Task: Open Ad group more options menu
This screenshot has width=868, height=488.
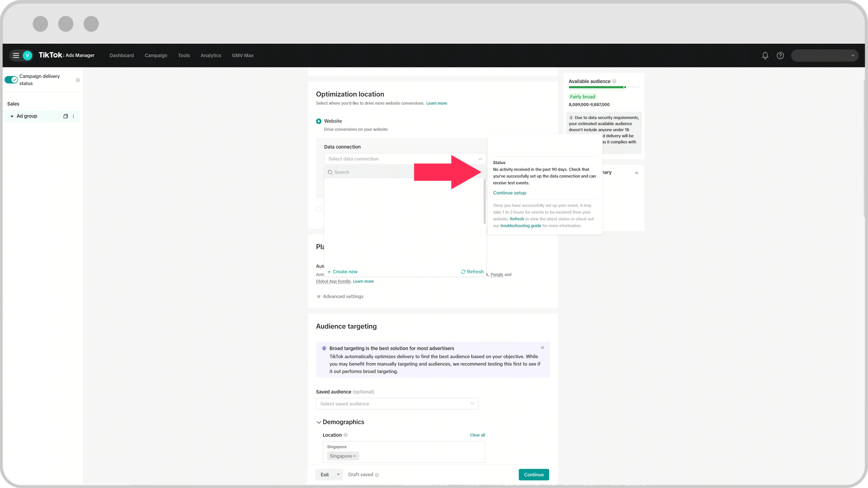Action: 73,117
